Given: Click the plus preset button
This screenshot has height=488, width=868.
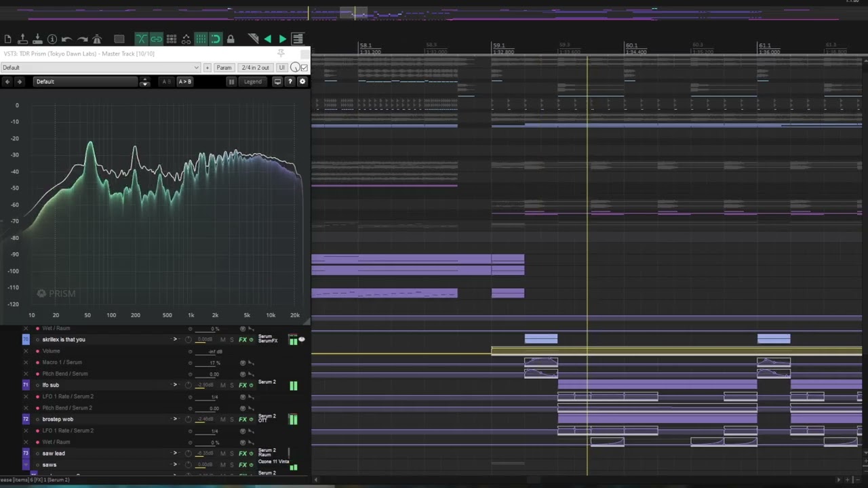Looking at the screenshot, I should 207,68.
